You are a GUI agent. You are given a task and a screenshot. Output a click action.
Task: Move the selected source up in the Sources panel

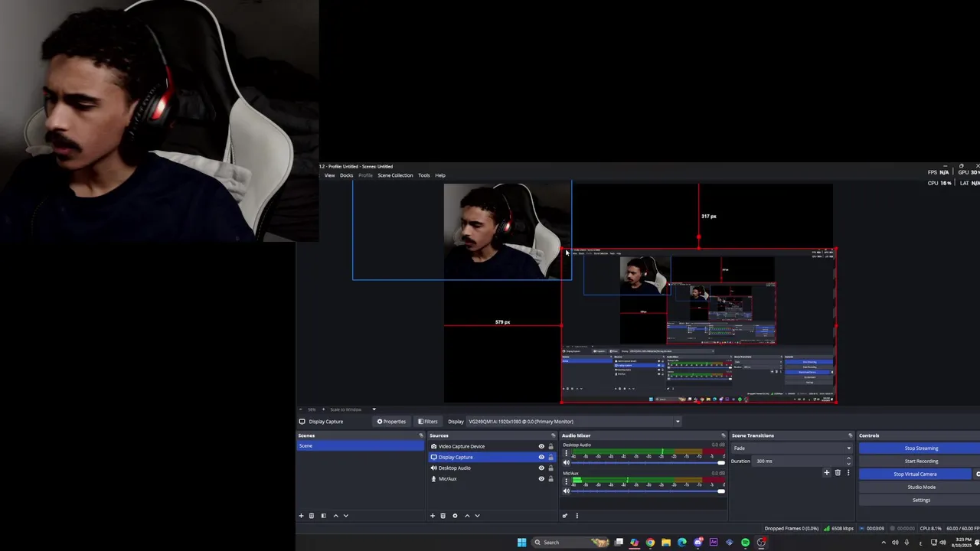coord(467,516)
